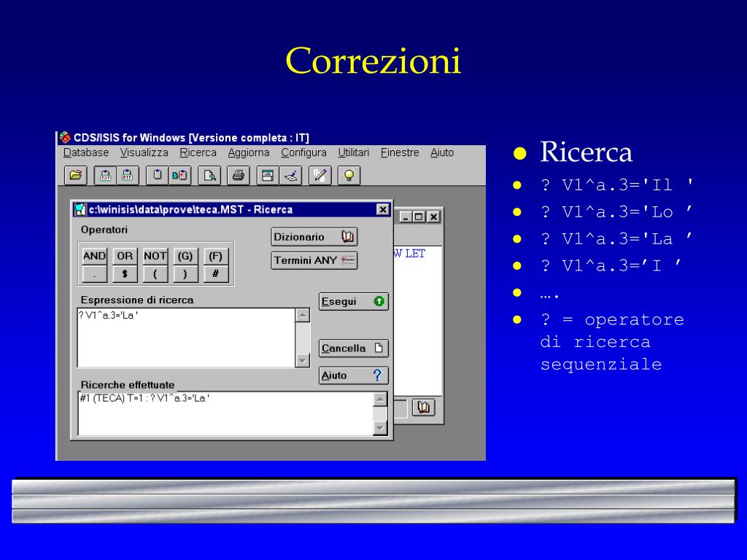Run the search with Esegui
Screen dimensions: 747x560
point(354,301)
